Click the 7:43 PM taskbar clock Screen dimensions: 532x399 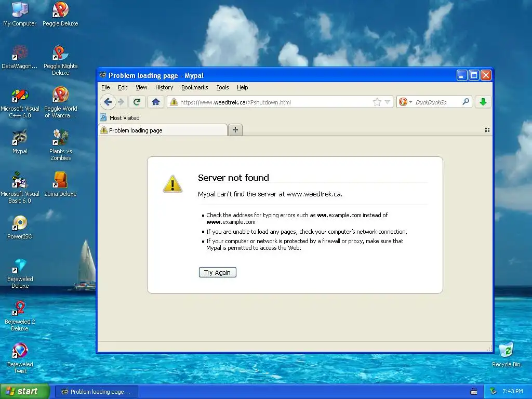coord(513,392)
